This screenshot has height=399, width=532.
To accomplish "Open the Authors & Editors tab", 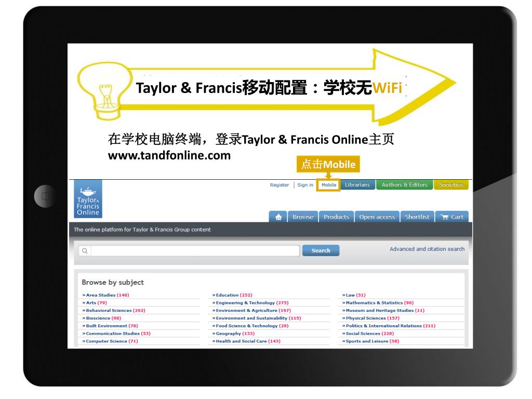I will click(x=404, y=185).
